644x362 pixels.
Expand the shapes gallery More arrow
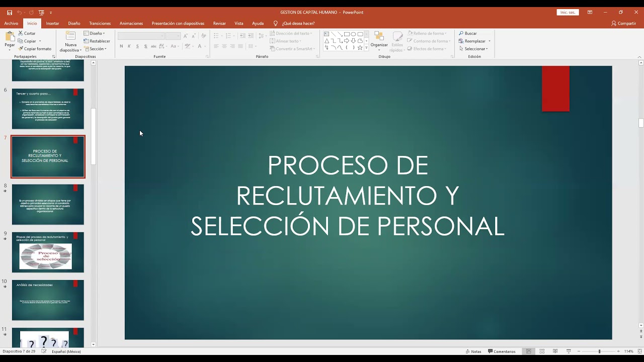366,48
